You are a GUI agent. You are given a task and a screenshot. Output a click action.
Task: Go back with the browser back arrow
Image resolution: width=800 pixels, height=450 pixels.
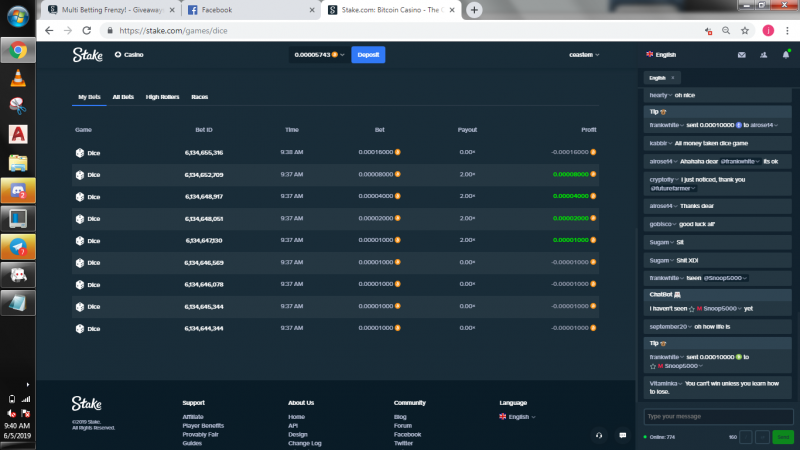49,31
